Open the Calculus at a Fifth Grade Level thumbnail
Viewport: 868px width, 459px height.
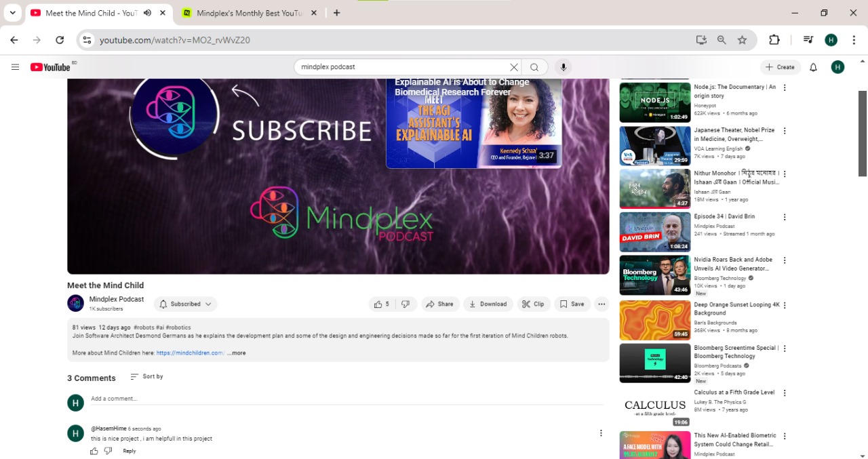click(655, 408)
